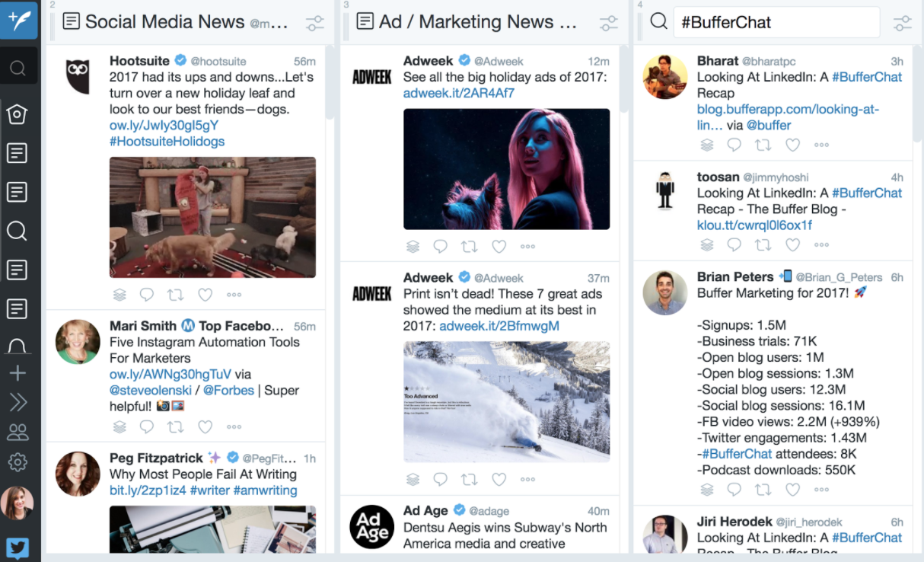Click the @Brian_G_Peters handle
The height and width of the screenshot is (562, 924).
pos(840,277)
